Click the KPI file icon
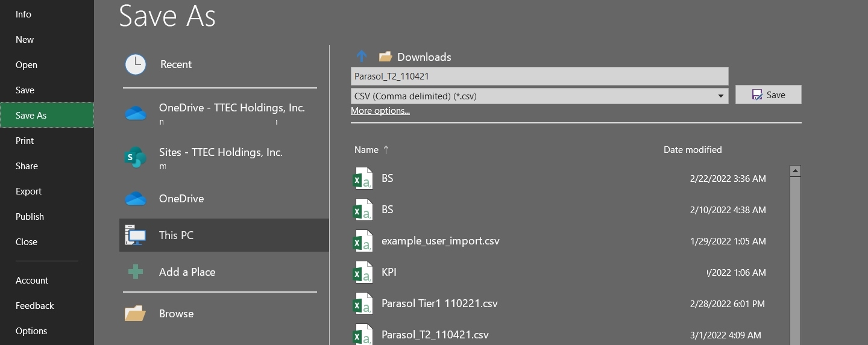868x345 pixels. pos(362,272)
